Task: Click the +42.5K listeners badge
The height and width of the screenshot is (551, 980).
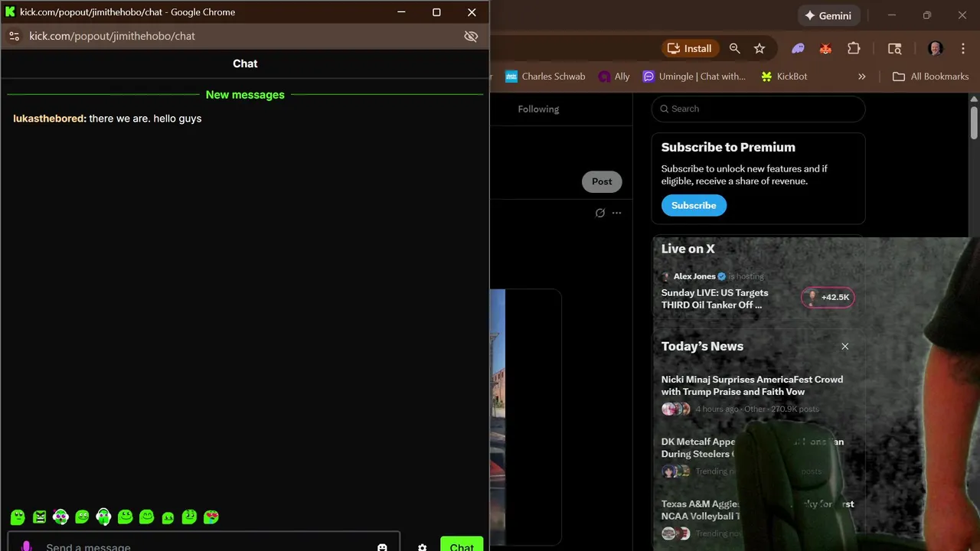Action: 828,297
